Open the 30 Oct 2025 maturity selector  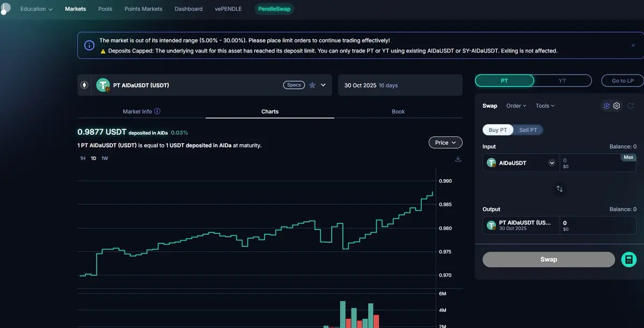[400, 85]
